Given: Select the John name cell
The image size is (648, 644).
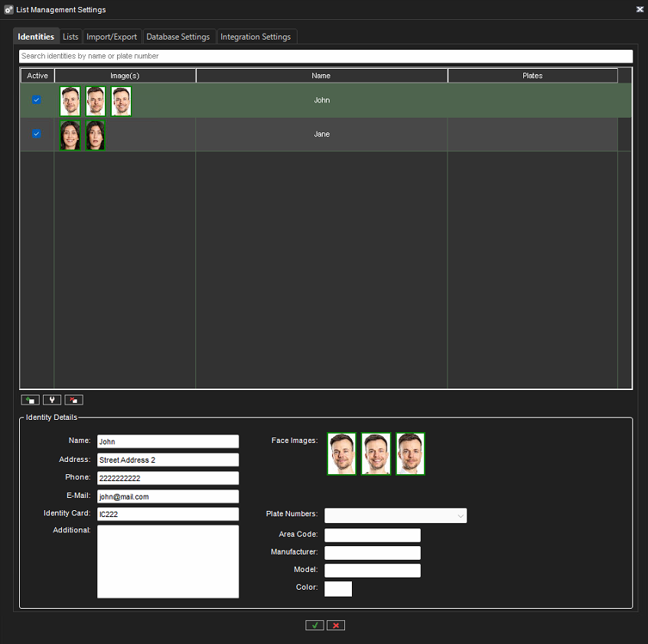Looking at the screenshot, I should click(x=321, y=100).
